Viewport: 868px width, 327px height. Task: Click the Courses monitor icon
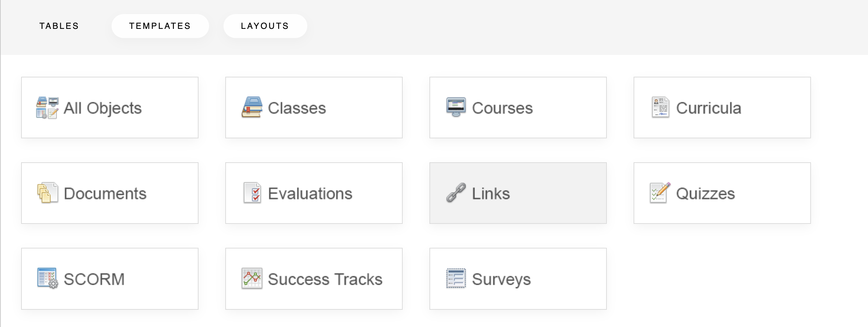click(456, 107)
